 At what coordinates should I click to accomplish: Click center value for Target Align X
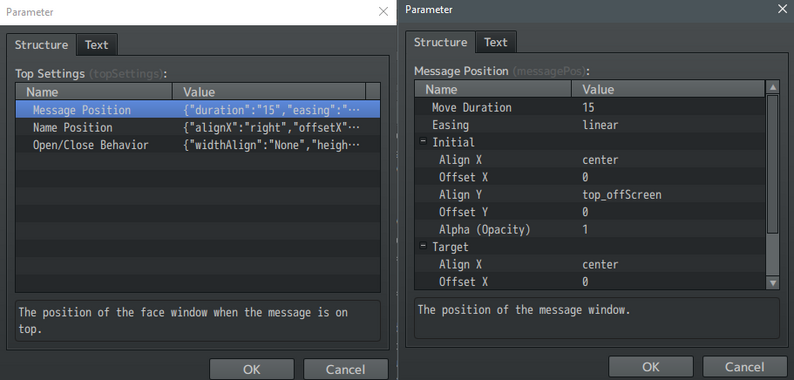600,264
